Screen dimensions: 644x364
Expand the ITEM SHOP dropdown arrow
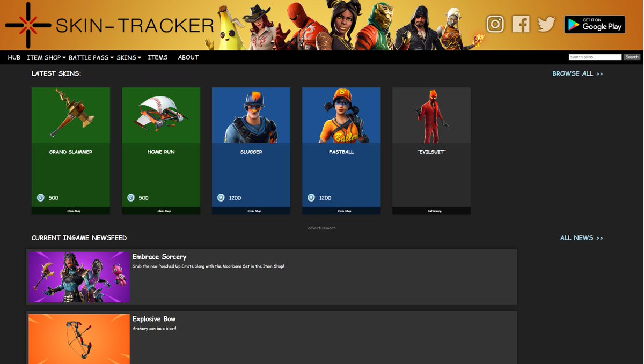[64, 58]
